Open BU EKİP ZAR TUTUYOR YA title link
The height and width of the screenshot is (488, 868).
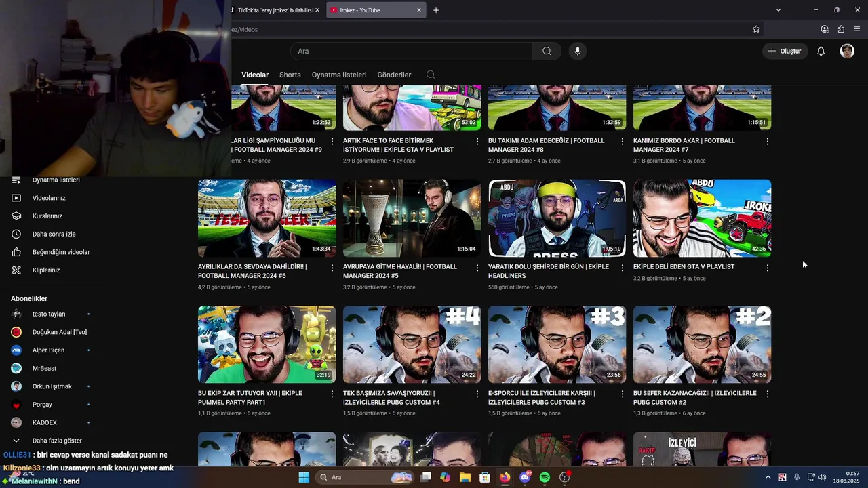click(250, 398)
